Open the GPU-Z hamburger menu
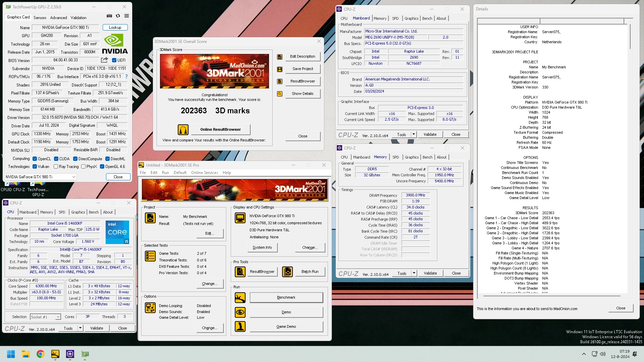This screenshot has width=644, height=362. click(126, 16)
